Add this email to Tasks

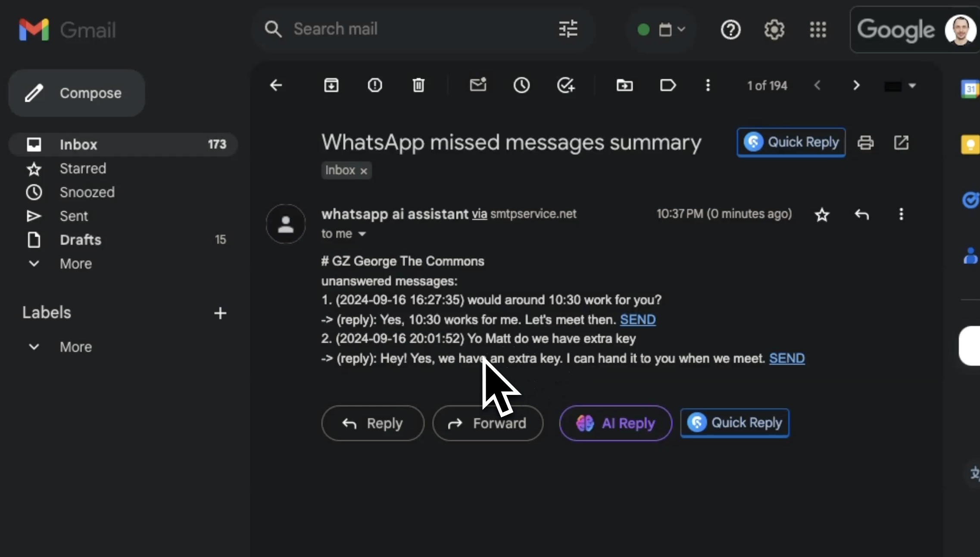pyautogui.click(x=565, y=85)
